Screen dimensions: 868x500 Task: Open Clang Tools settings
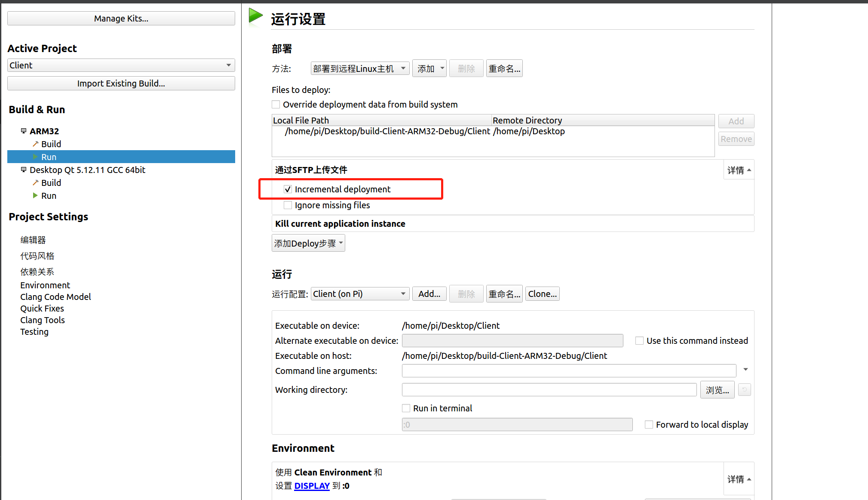click(x=43, y=320)
